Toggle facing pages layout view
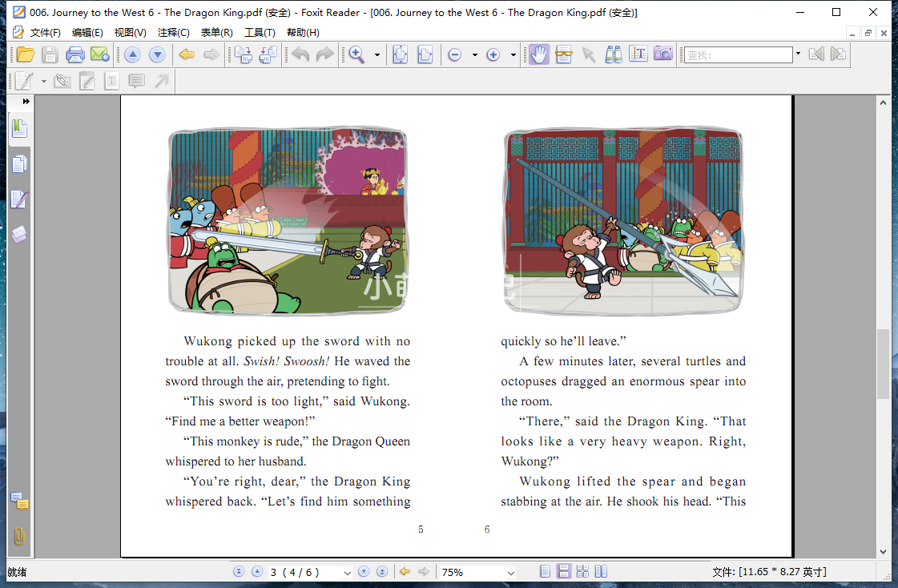Image resolution: width=898 pixels, height=588 pixels. 601,572
